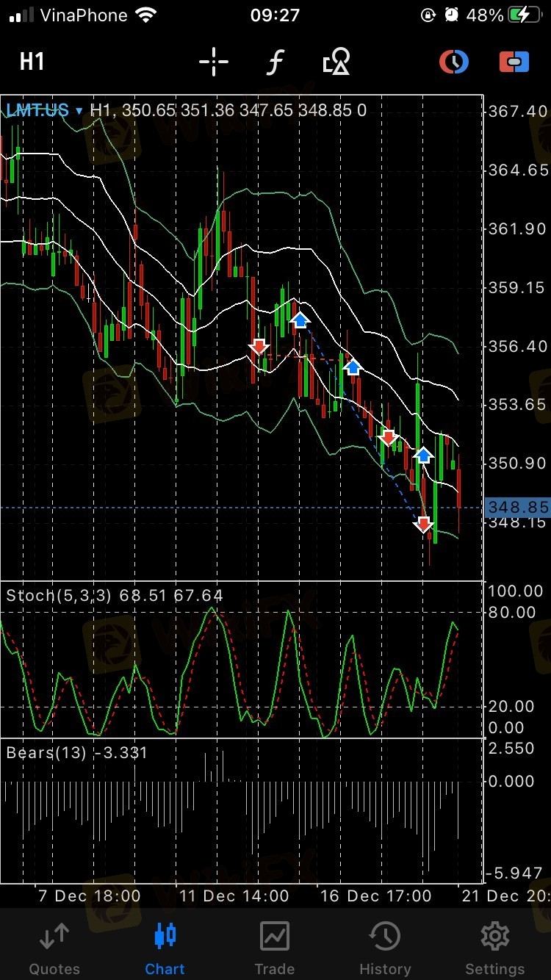Screen dimensions: 551x980
Task: Tap the 361.90 price scale label
Action: click(x=518, y=228)
